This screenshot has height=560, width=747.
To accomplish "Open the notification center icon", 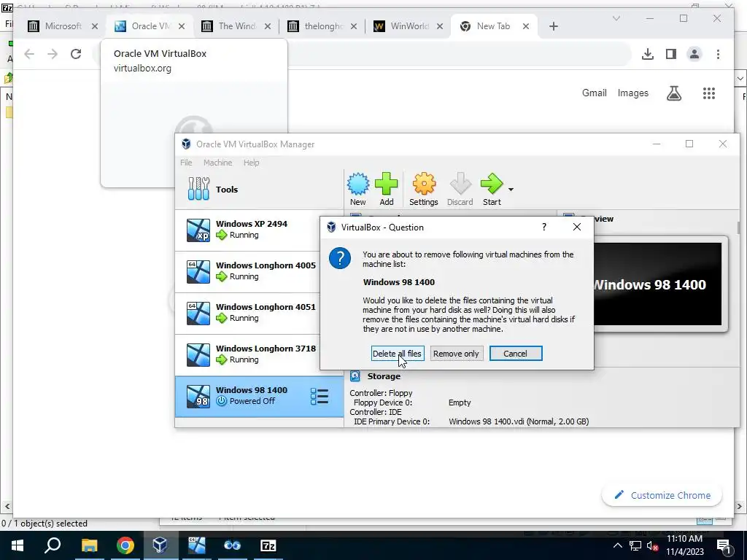I will click(724, 546).
